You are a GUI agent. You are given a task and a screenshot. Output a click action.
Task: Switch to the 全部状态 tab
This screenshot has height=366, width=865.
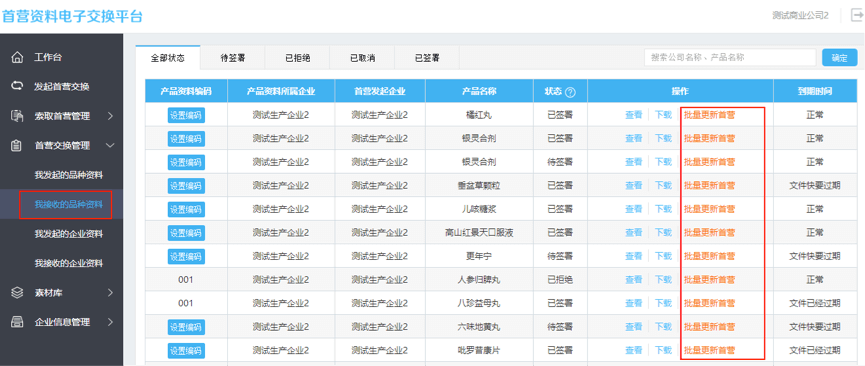(168, 58)
